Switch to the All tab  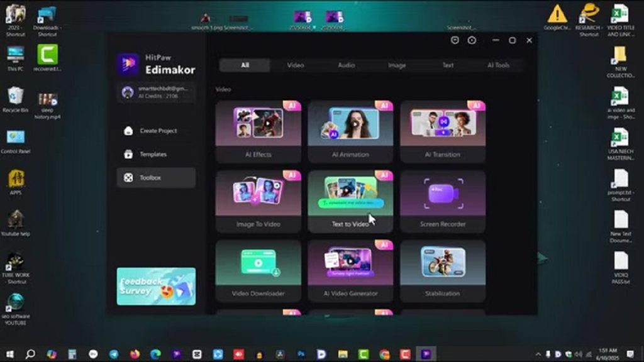(245, 65)
